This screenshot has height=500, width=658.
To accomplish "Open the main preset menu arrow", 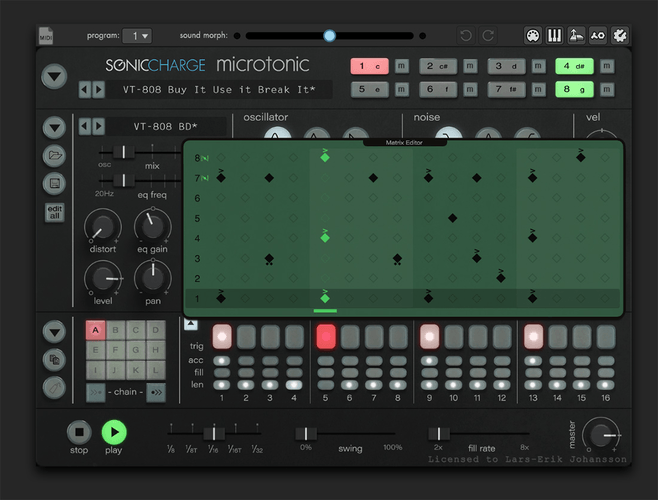I will [x=54, y=76].
